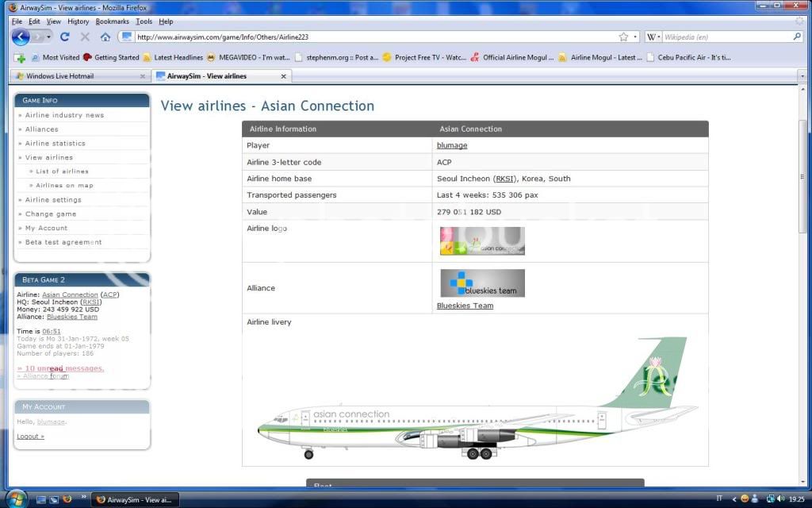Click the browser back arrow button
The height and width of the screenshot is (508, 812).
pos(21,37)
